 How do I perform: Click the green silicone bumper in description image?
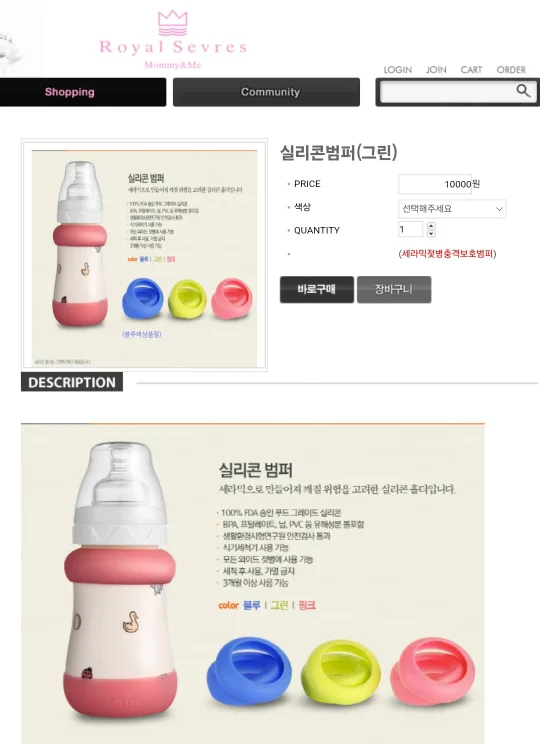click(341, 673)
